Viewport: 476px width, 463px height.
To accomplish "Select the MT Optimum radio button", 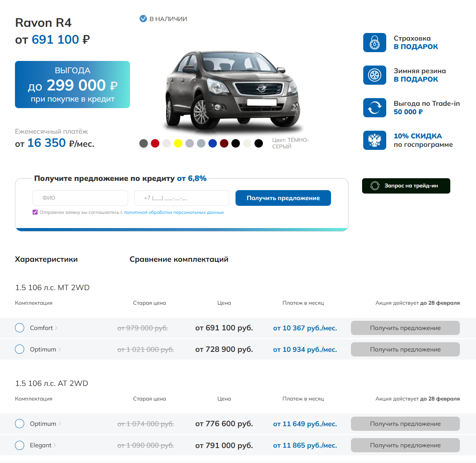I will [20, 349].
